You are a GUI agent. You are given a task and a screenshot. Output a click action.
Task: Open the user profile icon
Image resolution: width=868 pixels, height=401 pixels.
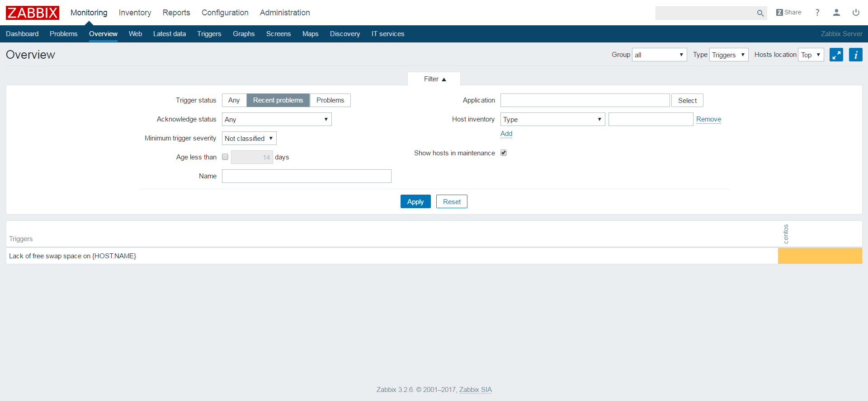click(x=836, y=13)
